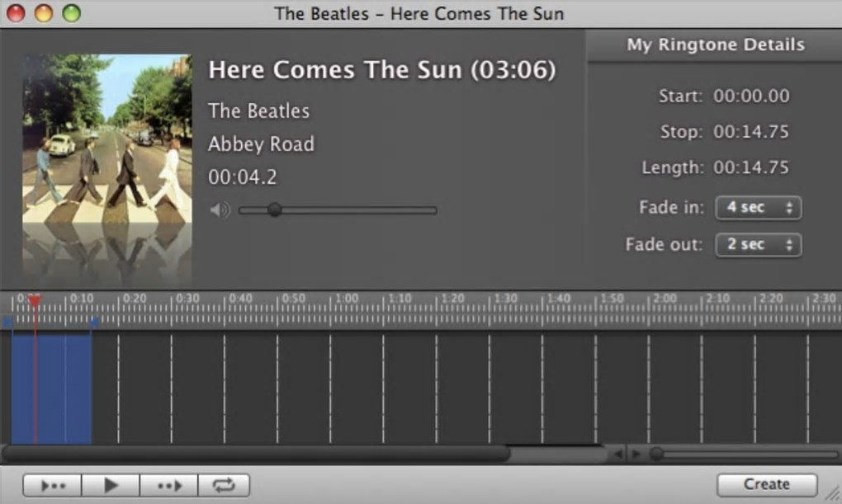This screenshot has width=842, height=504.
Task: Click the blue selection start handle
Action: tap(8, 322)
